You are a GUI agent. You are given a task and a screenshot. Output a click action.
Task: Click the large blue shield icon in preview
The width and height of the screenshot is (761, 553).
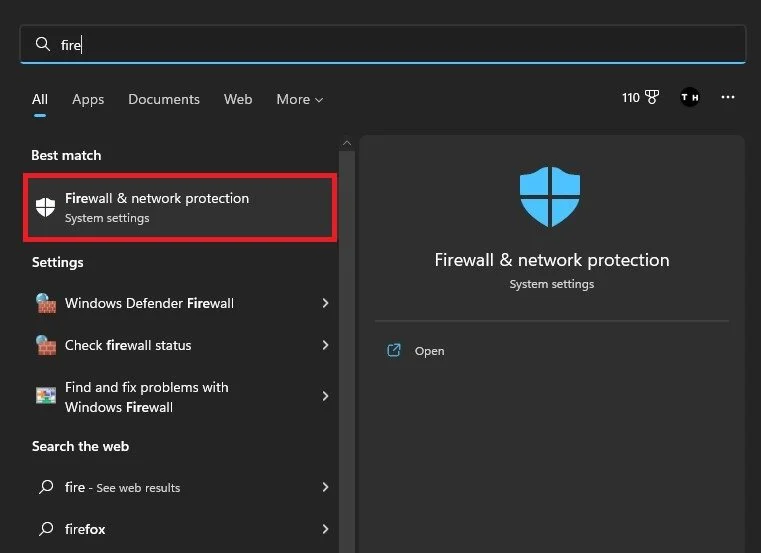coord(550,197)
